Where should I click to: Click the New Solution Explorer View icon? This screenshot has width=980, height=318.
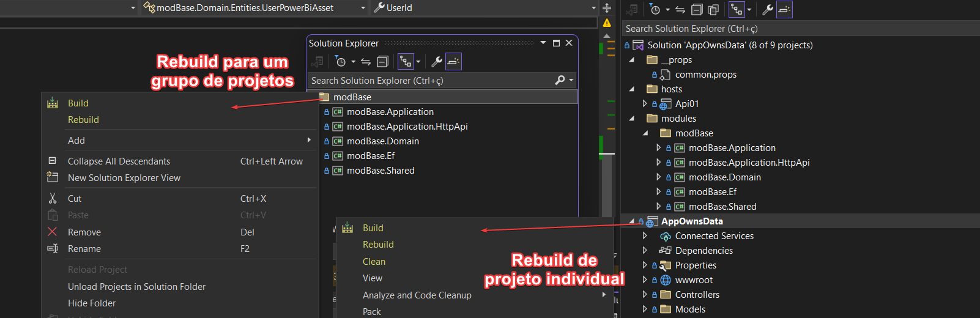53,177
